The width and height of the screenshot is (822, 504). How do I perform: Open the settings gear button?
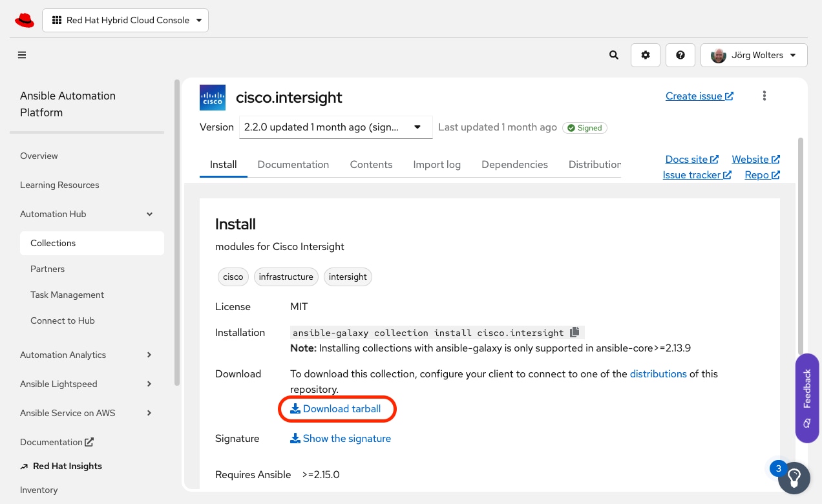pos(646,55)
